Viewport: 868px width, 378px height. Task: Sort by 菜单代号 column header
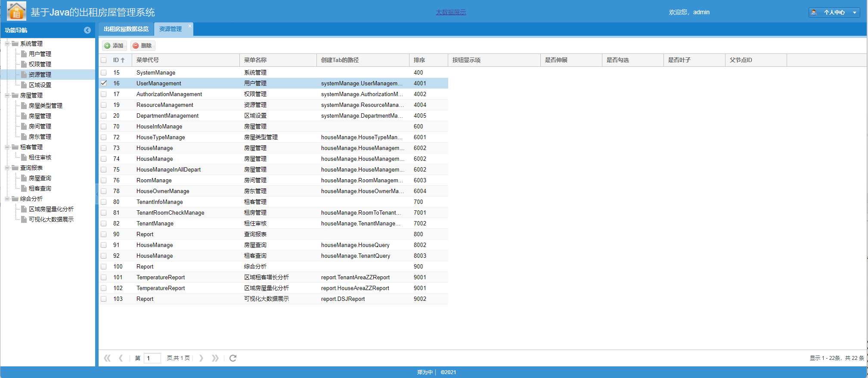186,60
